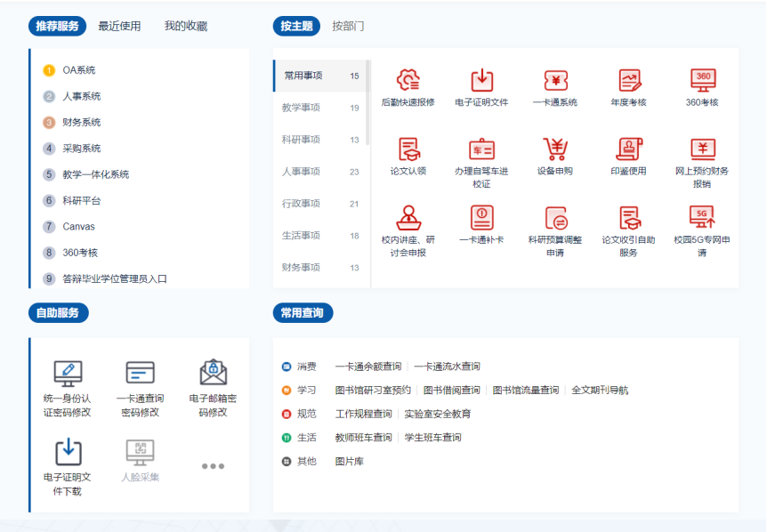This screenshot has height=532, width=767.
Task: Open the 采购系统 link
Action: [82, 149]
